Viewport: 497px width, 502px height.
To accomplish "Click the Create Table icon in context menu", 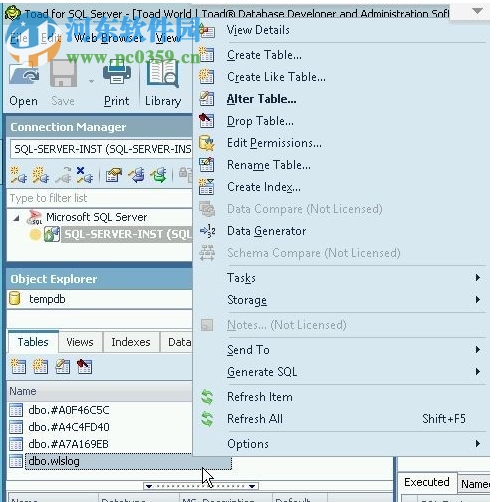I will [207, 55].
